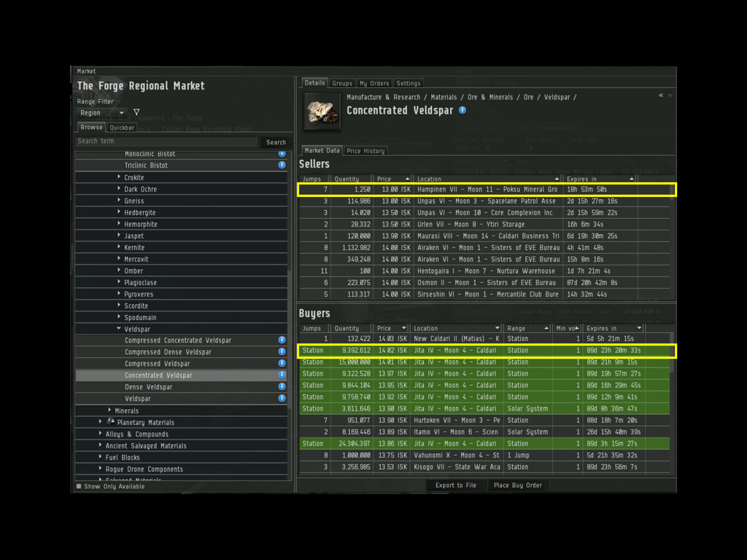
Task: Open info for Compressed Concentrated Veldspar
Action: click(x=282, y=340)
